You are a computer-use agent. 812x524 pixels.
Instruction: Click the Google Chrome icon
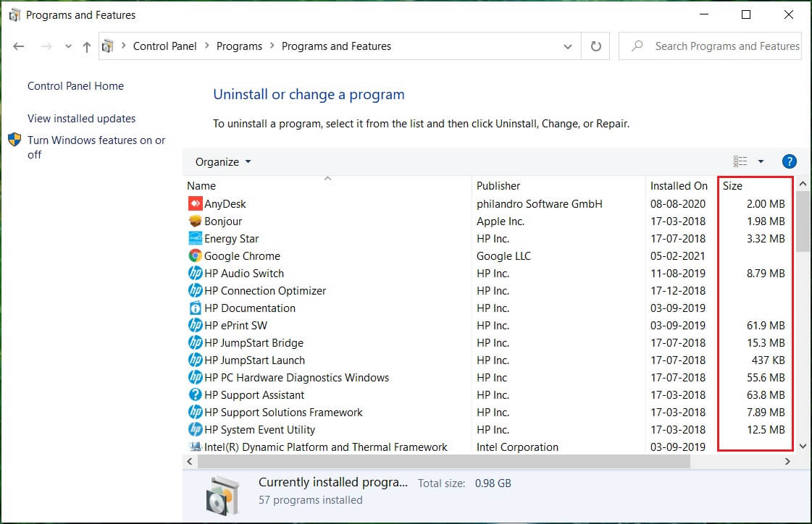pos(195,256)
